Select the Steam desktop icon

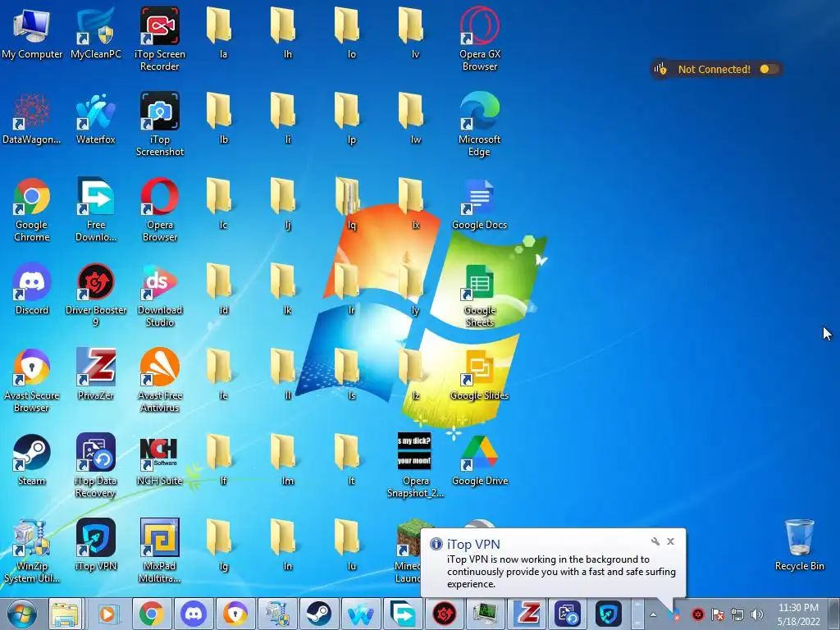tap(32, 459)
